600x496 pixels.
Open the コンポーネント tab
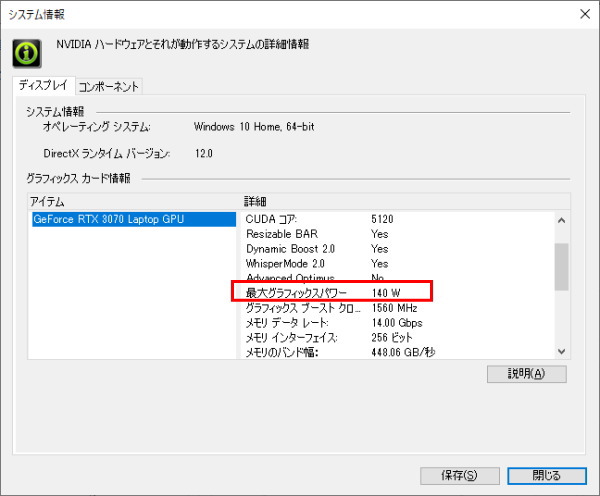[x=109, y=87]
